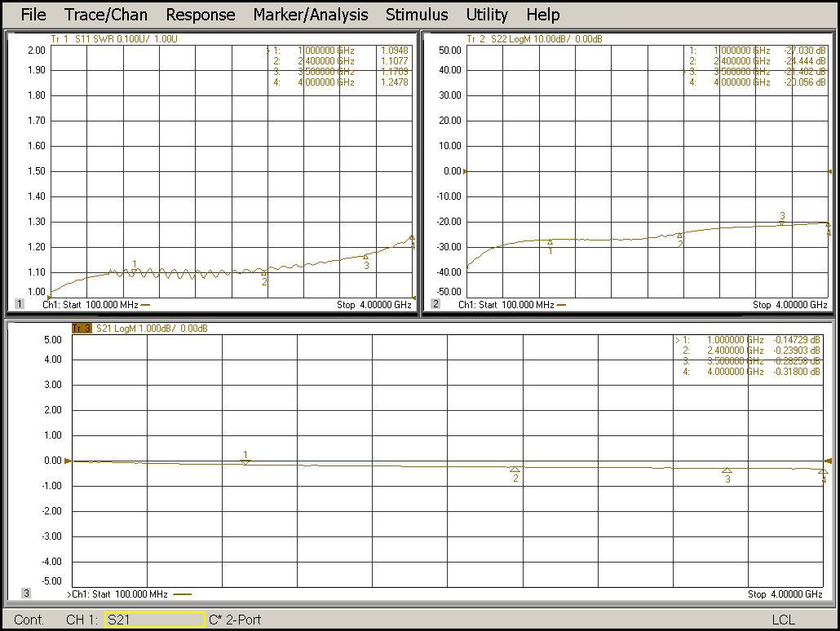Open the Utility menu
Viewport: 840px width, 631px height.
(x=487, y=15)
